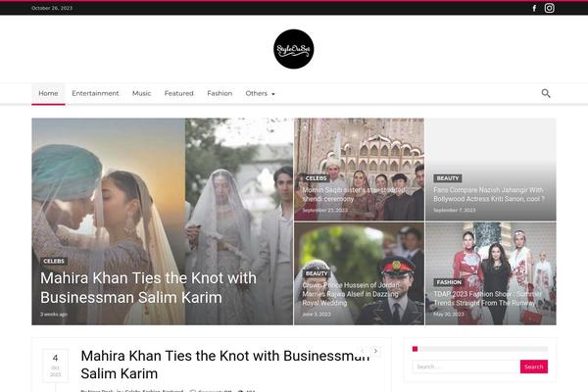
Task: Expand the Others dropdown menu
Action: [x=260, y=93]
